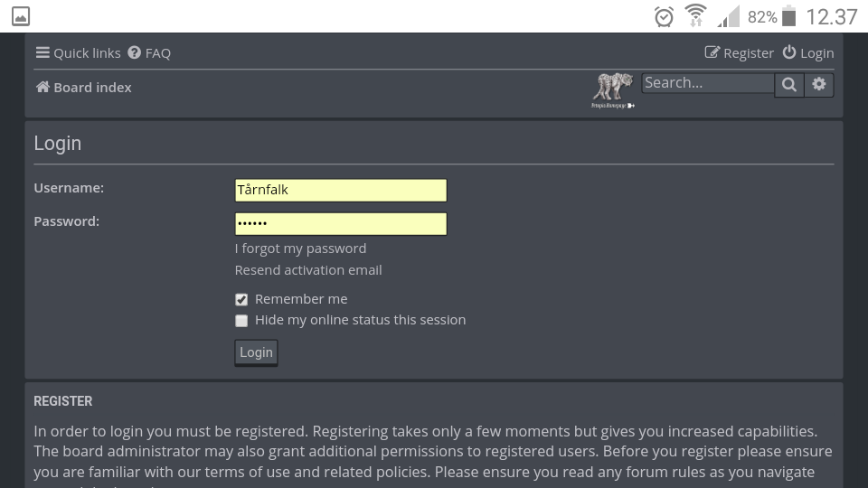Click the Password input field

(x=341, y=223)
